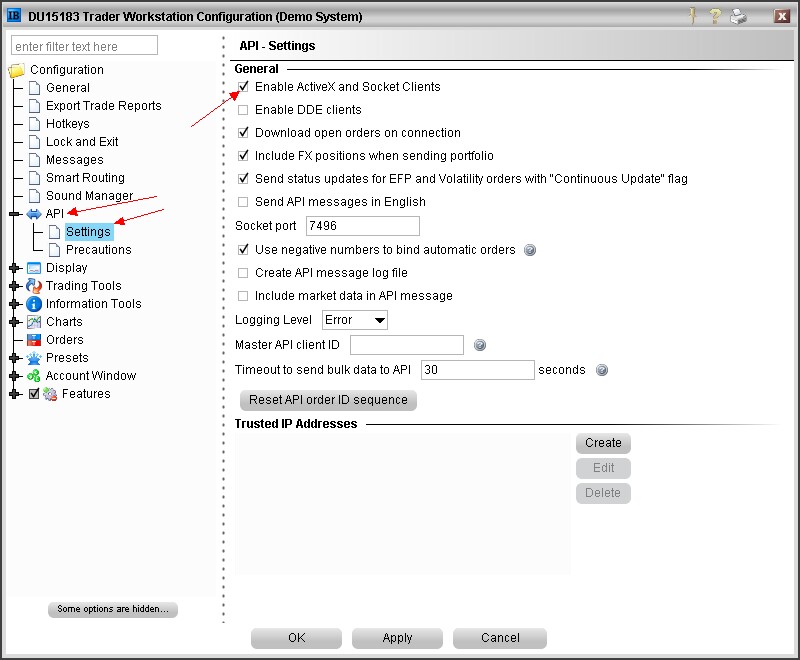
Task: Click the Trading Tools icon
Action: click(34, 286)
